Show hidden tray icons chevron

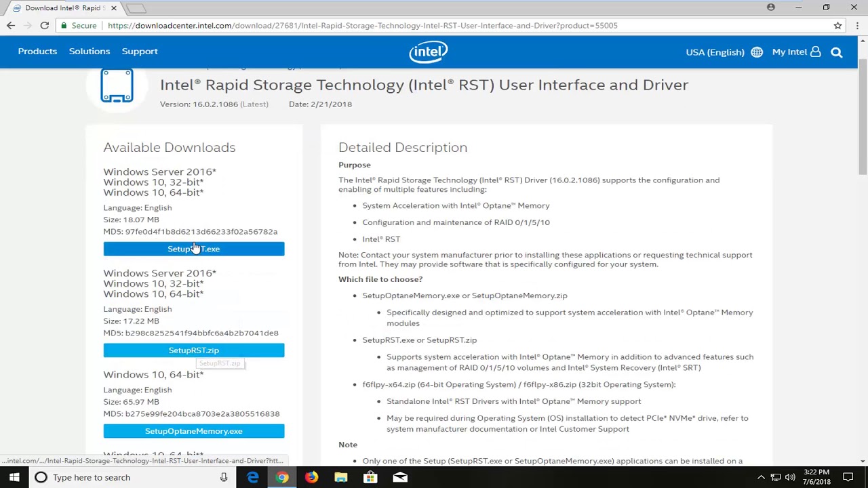tap(761, 477)
